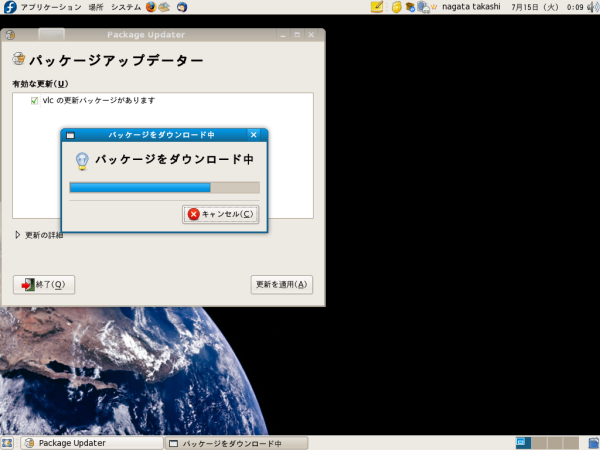600x450 pixels.
Task: Maximize the Package Updater window
Action: (297, 35)
